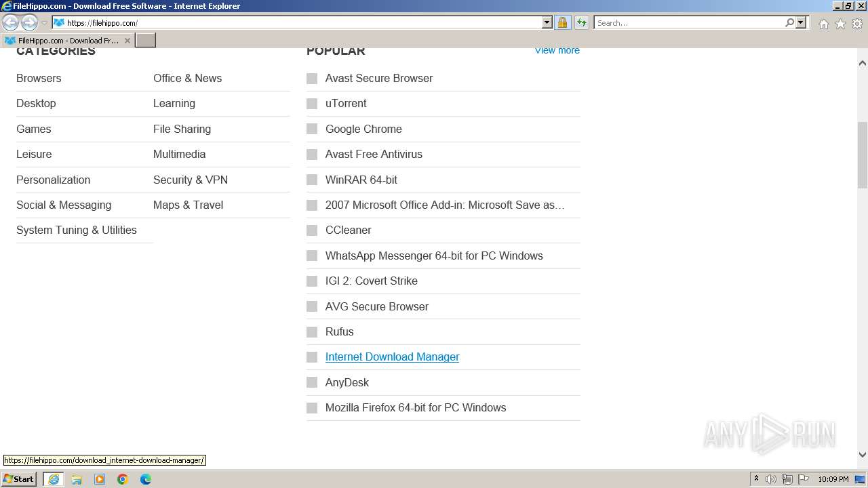Open the Security & VPN category

coord(191,180)
